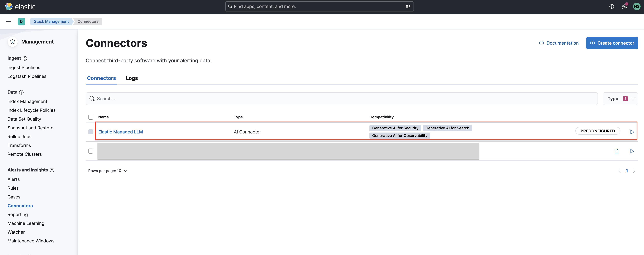Select the Connectors tab

(x=101, y=78)
